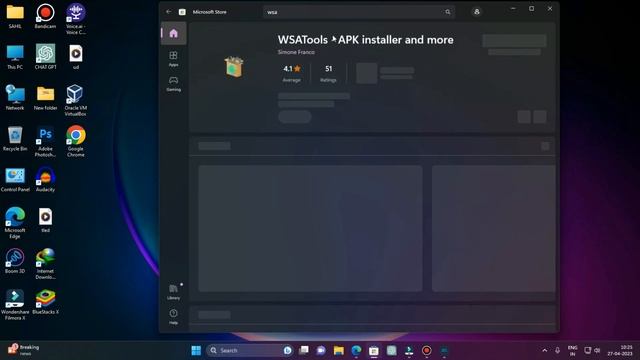Open the Gaming section in the Store sidebar
The image size is (640, 360).
pyautogui.click(x=173, y=83)
